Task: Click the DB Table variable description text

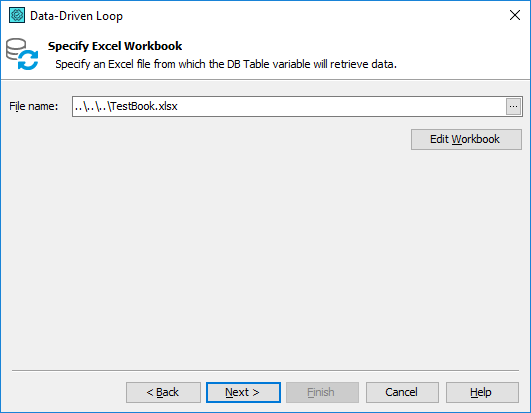Action: coord(226,64)
